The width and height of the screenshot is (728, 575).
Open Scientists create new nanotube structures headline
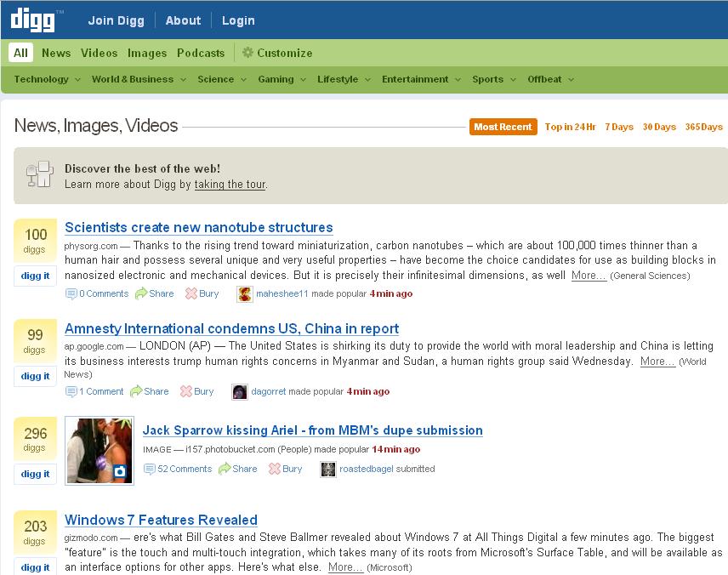pyautogui.click(x=199, y=228)
